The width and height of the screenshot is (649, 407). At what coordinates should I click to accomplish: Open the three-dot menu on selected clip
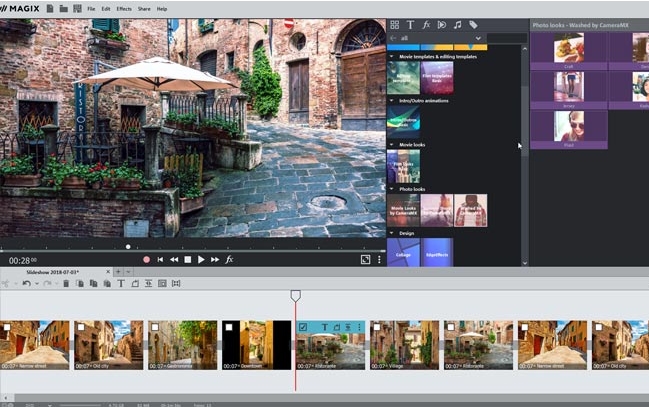[x=359, y=327]
